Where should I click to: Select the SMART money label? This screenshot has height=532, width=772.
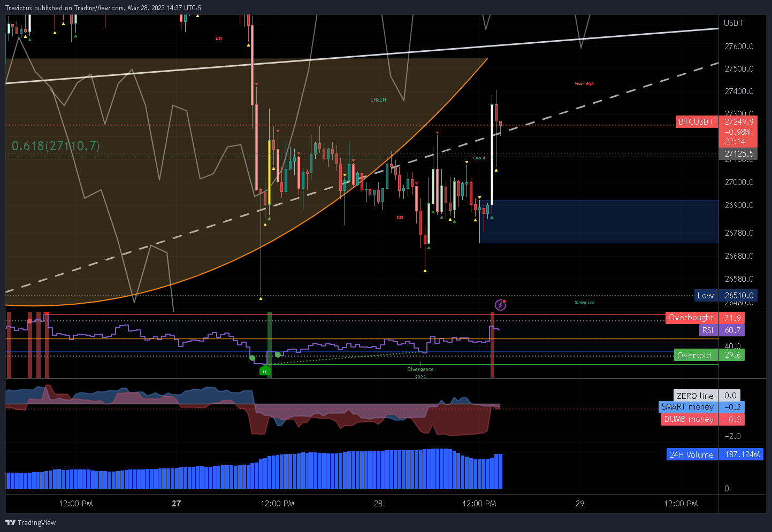click(x=687, y=407)
